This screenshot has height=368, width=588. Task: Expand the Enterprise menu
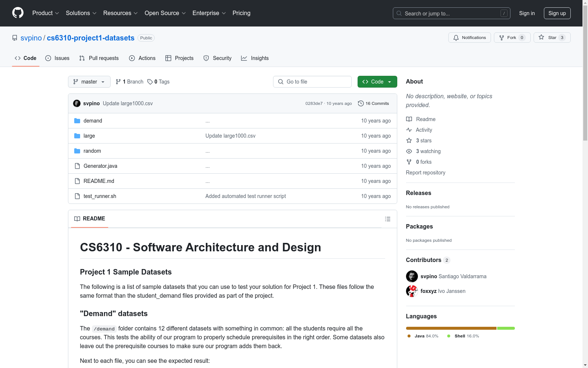(x=209, y=13)
